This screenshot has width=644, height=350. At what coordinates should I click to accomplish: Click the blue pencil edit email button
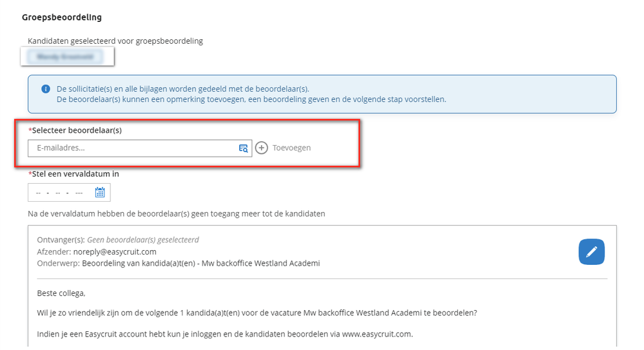[x=591, y=252]
